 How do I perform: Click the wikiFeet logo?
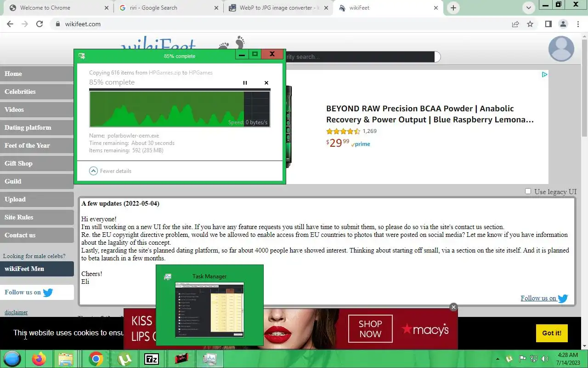(x=158, y=43)
